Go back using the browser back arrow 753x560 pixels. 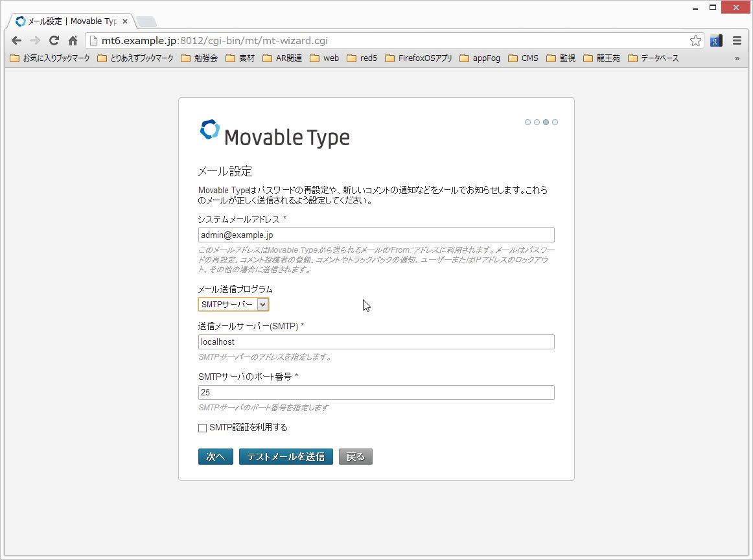pos(16,41)
